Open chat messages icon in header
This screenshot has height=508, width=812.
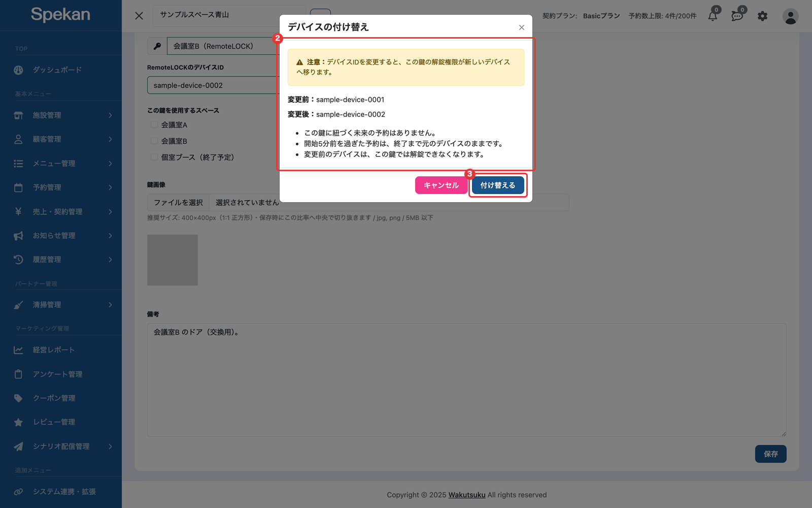tap(737, 16)
